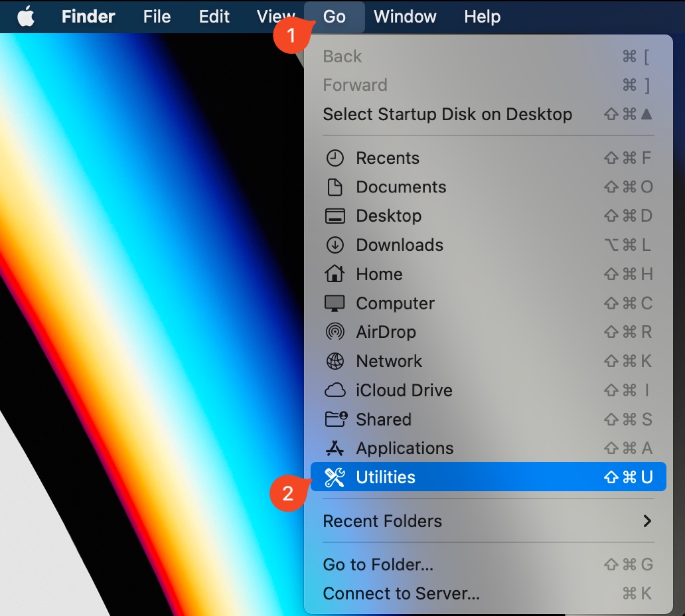Click the Applications A icon

335,448
